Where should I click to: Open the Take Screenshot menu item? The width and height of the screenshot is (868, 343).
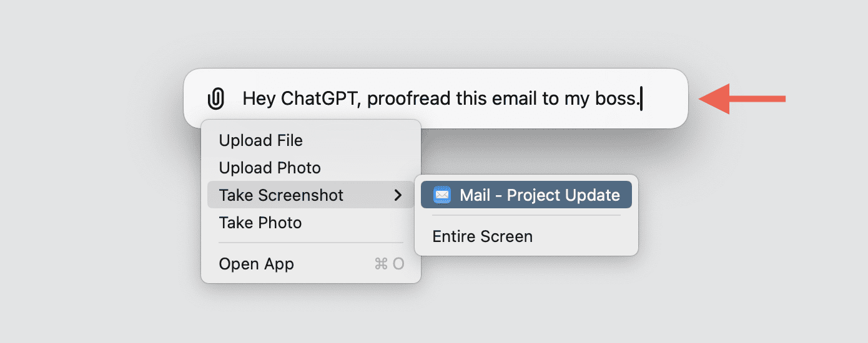(x=281, y=195)
